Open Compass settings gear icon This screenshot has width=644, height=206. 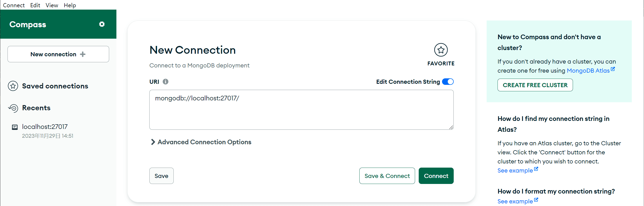[102, 24]
